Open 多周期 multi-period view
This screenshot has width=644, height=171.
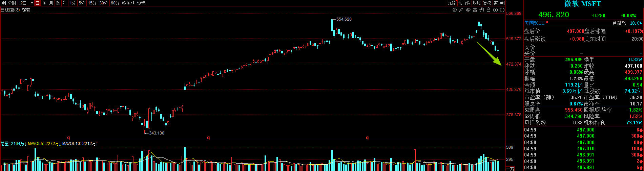coord(128,3)
